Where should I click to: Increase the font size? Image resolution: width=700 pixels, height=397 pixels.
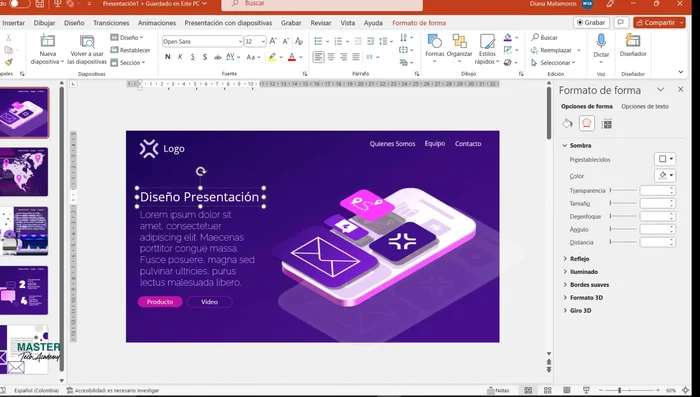273,41
